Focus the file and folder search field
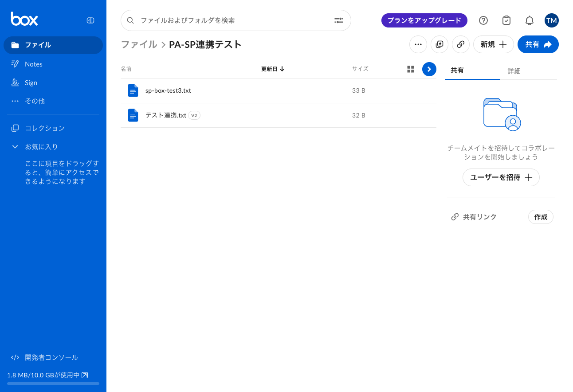Viewport: 573px width, 392px height. coord(235,20)
